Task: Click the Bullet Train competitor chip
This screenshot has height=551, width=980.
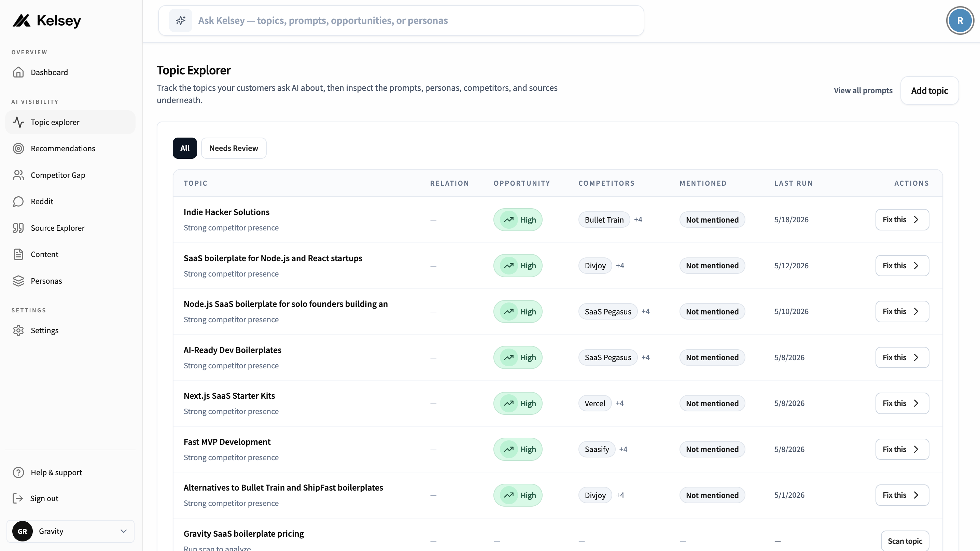Action: 604,220
